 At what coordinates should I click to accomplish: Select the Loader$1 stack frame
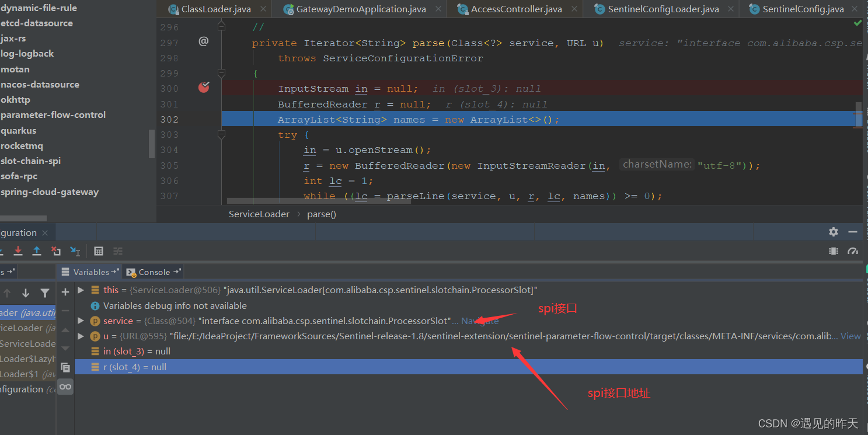point(27,374)
